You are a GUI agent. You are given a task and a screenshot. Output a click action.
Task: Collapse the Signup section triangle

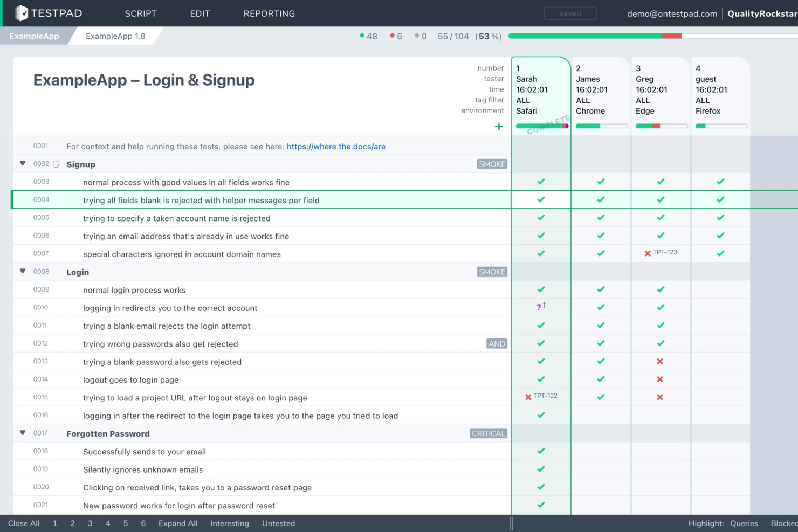[x=22, y=163]
